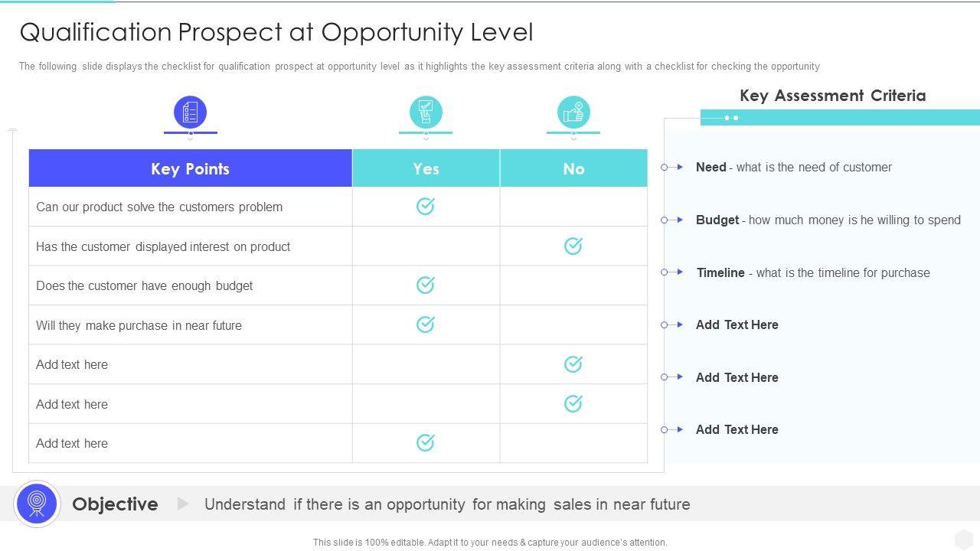Select the Key Points column header

pos(190,168)
